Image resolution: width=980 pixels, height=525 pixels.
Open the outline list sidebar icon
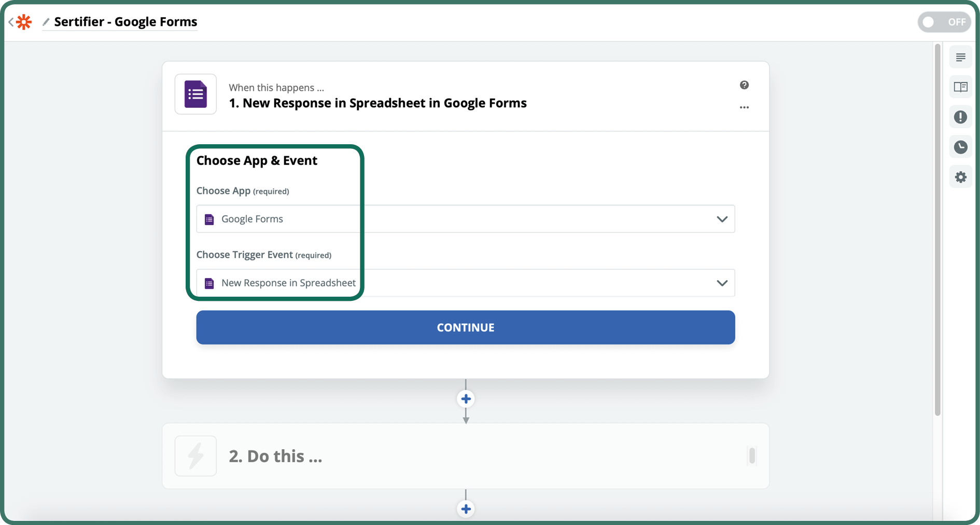click(x=960, y=57)
